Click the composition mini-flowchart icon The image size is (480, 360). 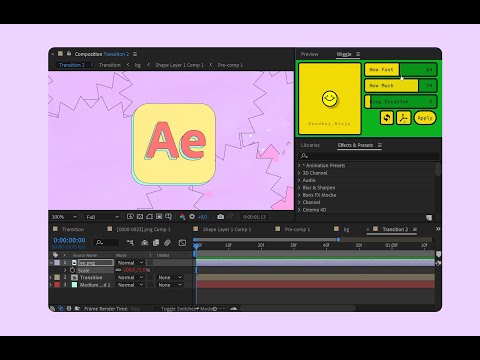click(x=130, y=243)
